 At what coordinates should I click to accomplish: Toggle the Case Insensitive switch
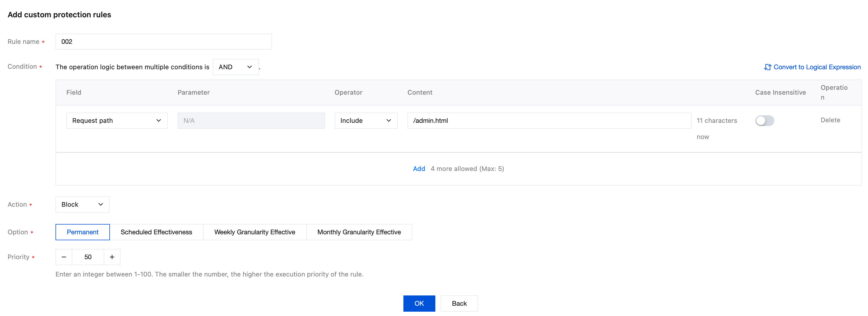tap(764, 121)
